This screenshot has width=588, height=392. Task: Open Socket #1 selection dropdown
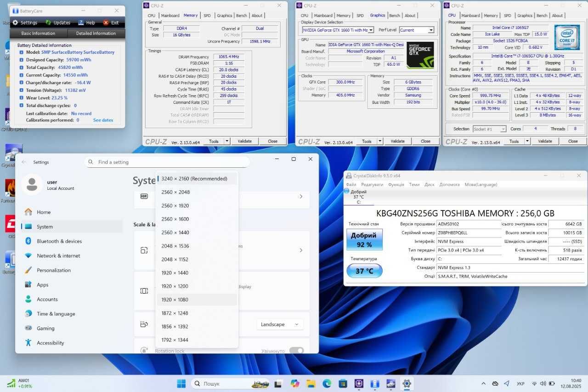(x=489, y=129)
